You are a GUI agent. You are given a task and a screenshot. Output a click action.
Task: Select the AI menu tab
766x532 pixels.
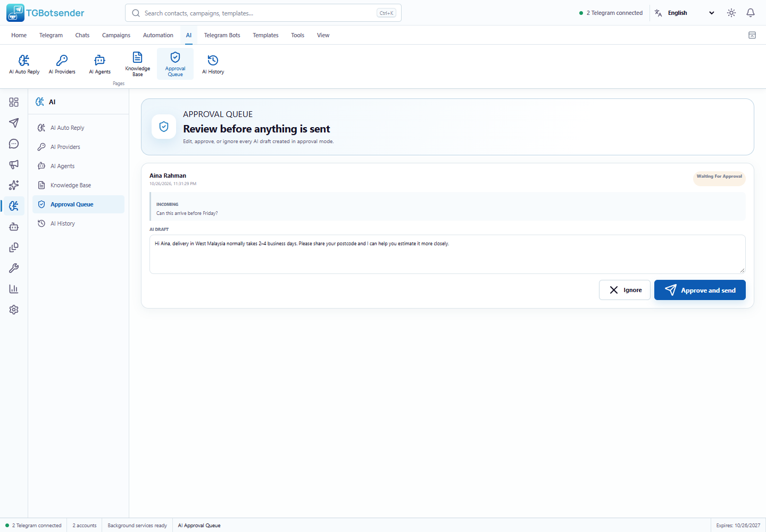[189, 35]
